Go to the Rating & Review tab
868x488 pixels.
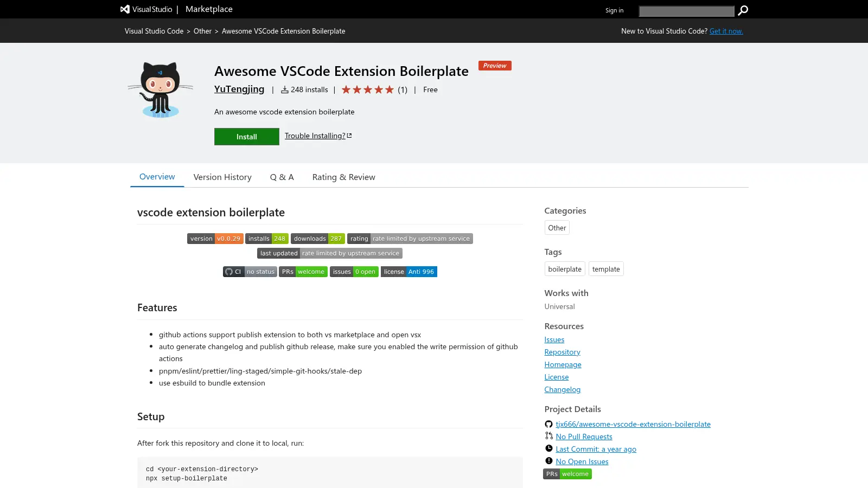pyautogui.click(x=344, y=177)
